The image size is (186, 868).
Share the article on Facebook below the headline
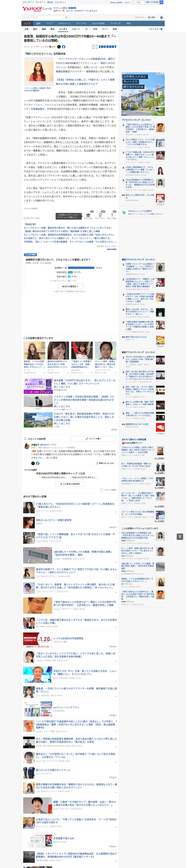tap(63, 47)
